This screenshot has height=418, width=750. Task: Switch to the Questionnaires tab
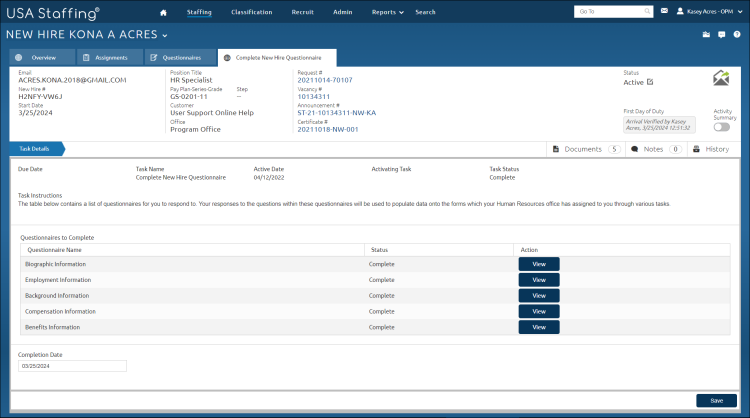pyautogui.click(x=180, y=57)
